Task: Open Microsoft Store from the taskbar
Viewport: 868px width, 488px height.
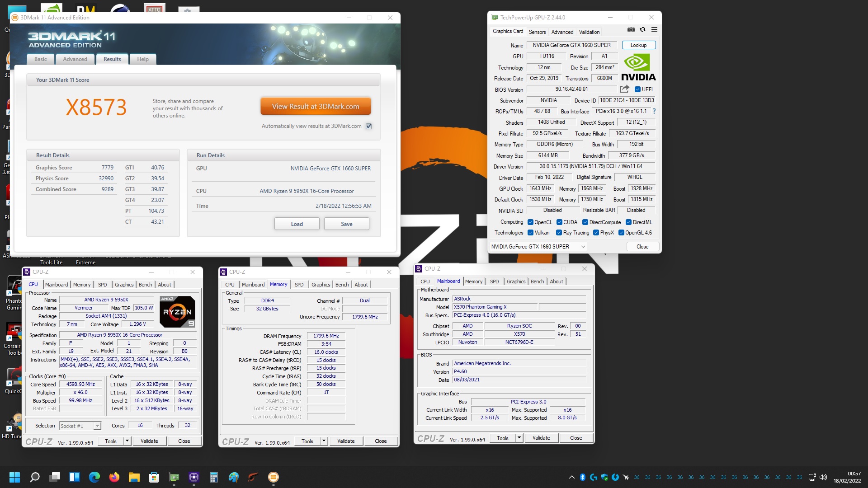Action: 154,477
